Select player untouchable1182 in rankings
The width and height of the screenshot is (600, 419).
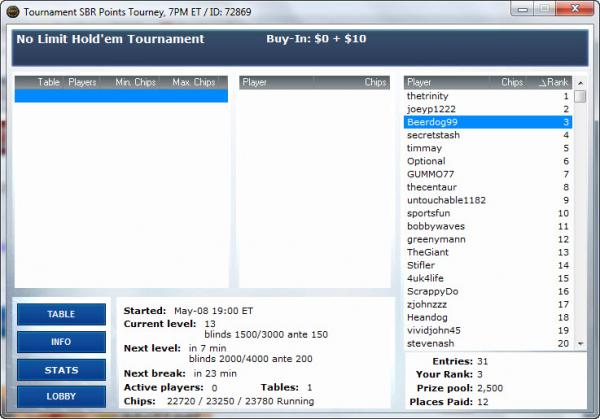(x=446, y=200)
